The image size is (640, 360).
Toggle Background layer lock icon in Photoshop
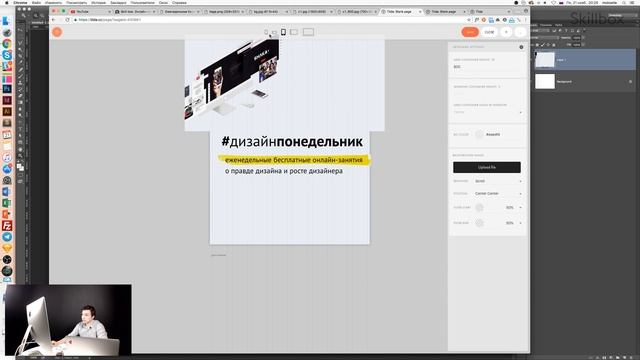pos(631,82)
